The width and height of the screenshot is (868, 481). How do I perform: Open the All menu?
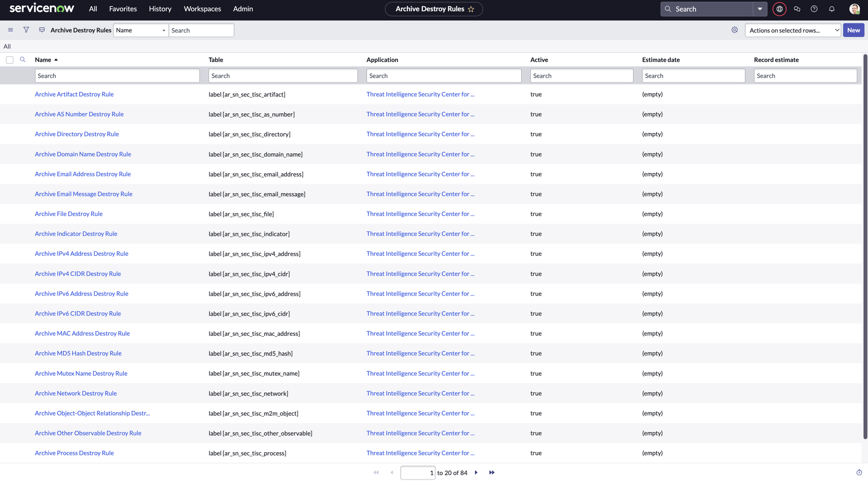93,9
